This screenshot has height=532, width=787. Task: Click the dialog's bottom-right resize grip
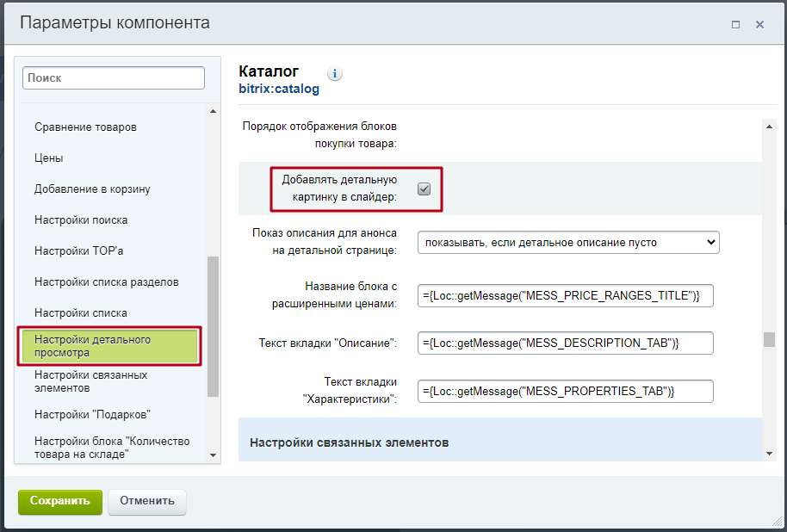(x=778, y=523)
